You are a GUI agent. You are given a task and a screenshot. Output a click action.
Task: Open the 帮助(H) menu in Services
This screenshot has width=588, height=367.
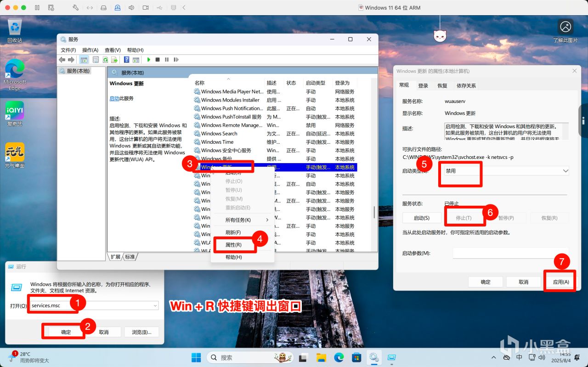(135, 50)
